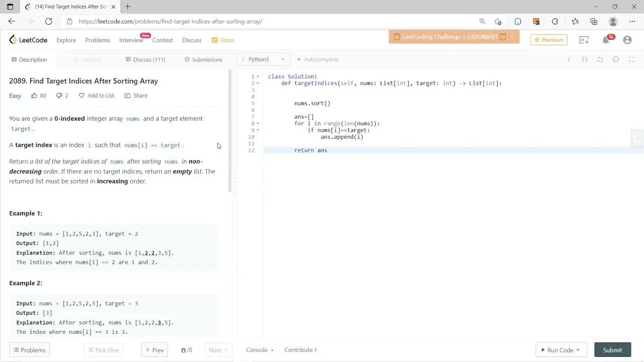Collapse the if-block fold arrow at line 9
Image resolution: width=644 pixels, height=362 pixels.
(x=258, y=130)
